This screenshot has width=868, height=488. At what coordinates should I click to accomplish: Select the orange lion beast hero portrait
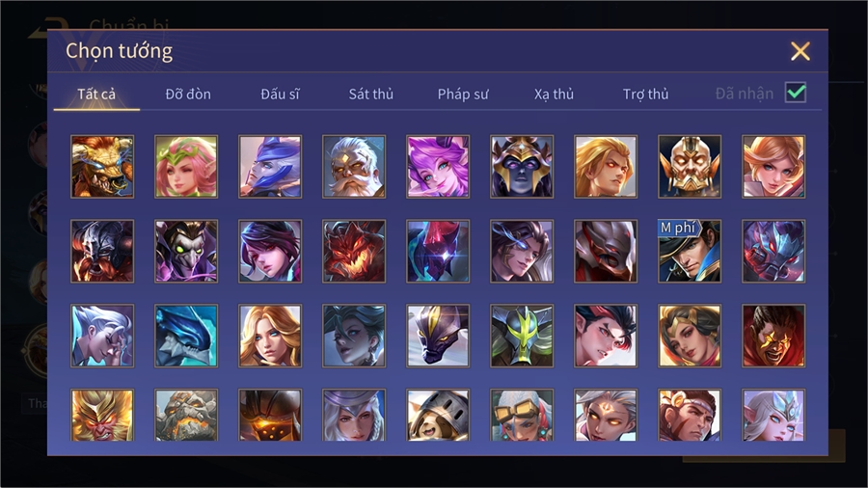click(x=102, y=167)
